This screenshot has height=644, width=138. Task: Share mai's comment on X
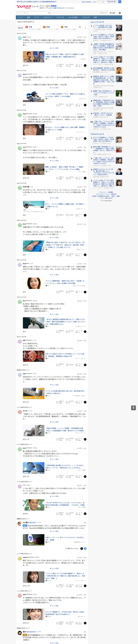(85, 65)
